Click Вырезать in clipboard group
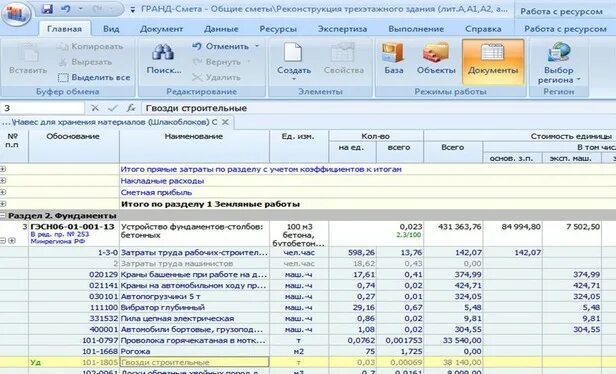 (x=85, y=62)
